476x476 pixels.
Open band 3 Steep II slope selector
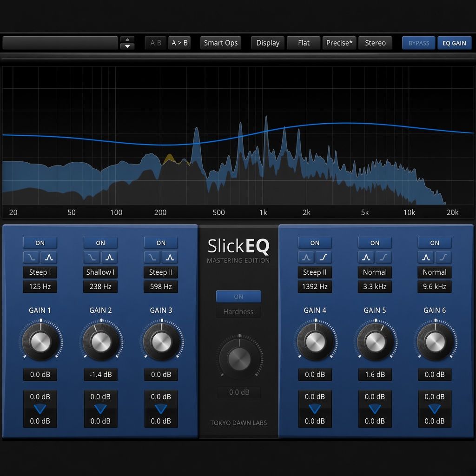pos(161,272)
